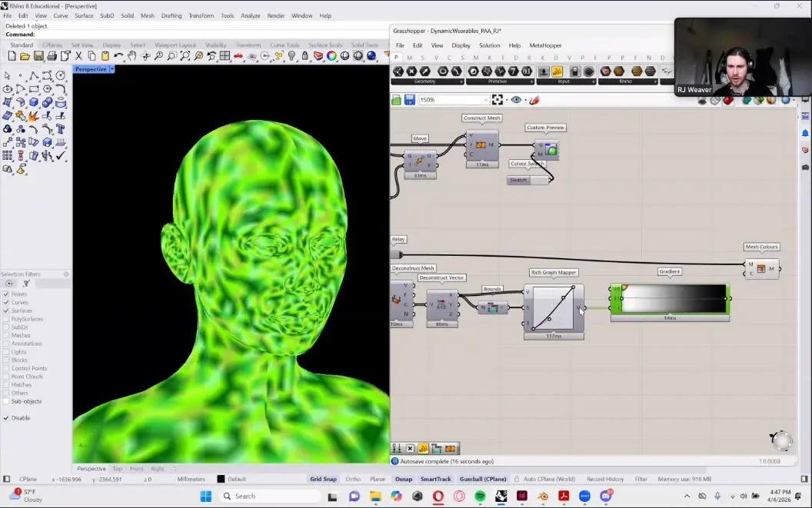Viewport: 812px width, 508px height.
Task: Click the Grasshopper open file green icon
Action: pyautogui.click(x=396, y=100)
